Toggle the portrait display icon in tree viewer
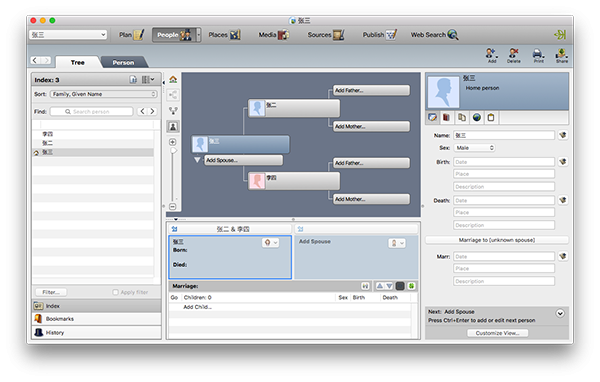This screenshot has width=600, height=382. point(173,126)
